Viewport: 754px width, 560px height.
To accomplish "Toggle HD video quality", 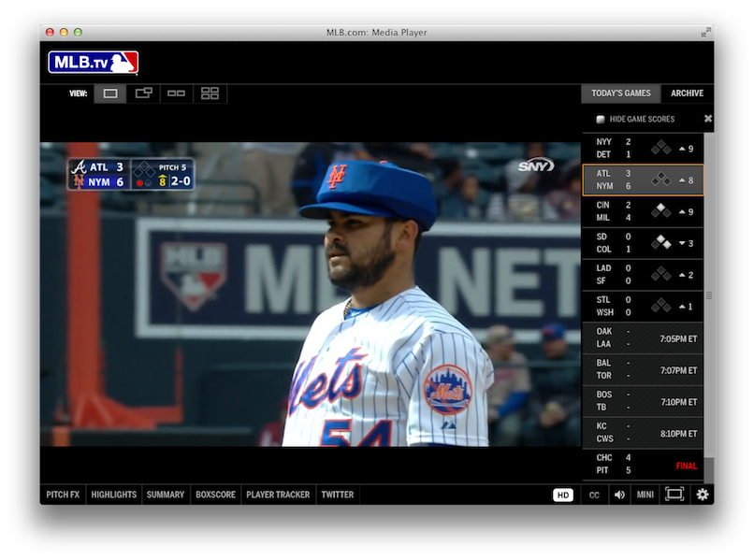I will [x=563, y=495].
